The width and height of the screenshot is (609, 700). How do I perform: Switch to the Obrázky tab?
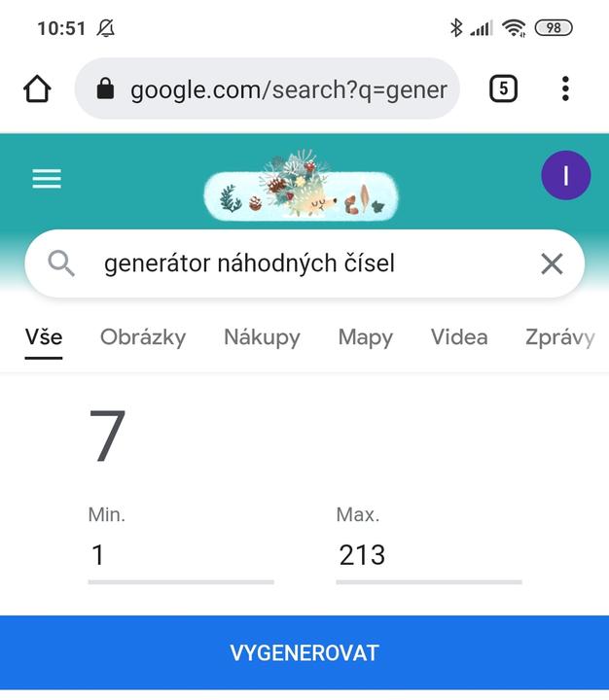coord(143,337)
